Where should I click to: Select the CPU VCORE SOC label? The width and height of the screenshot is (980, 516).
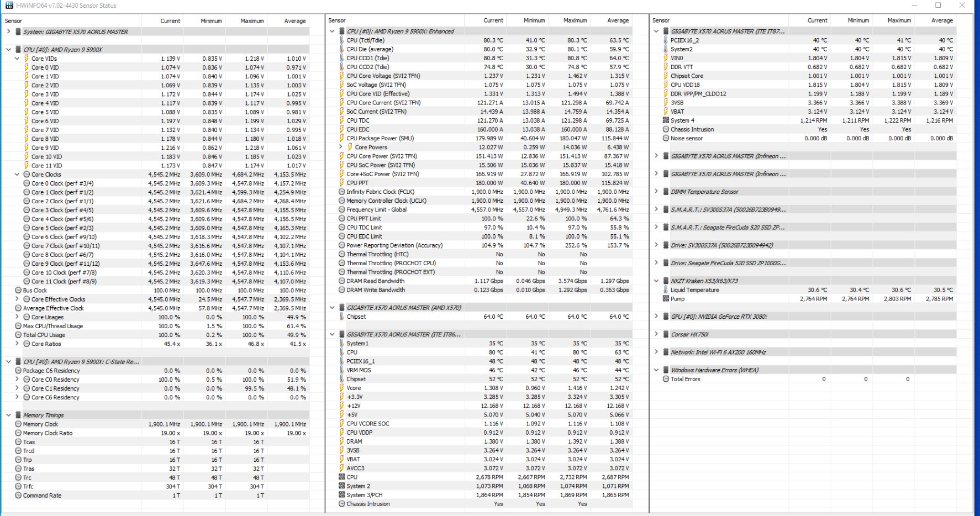(368, 424)
